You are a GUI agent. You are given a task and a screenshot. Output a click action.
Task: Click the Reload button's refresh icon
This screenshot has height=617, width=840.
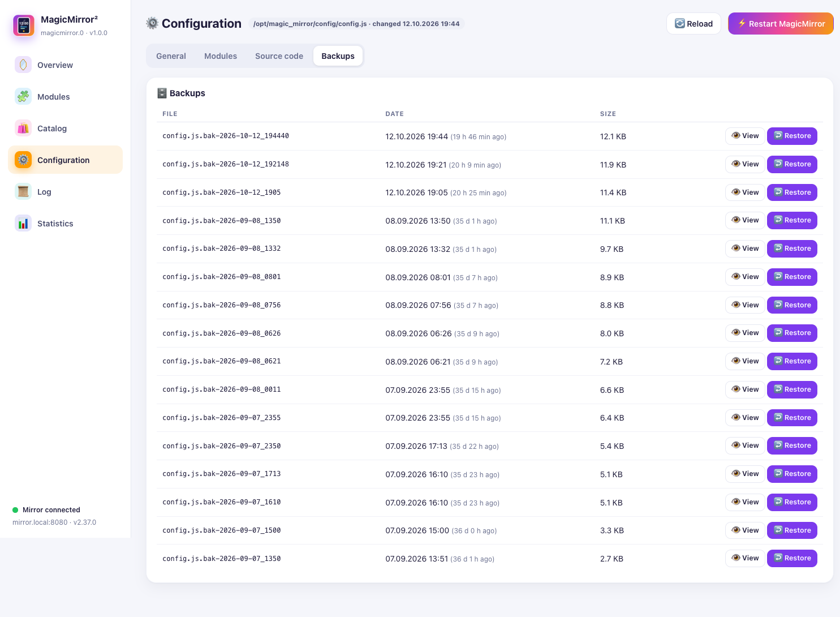tap(680, 24)
